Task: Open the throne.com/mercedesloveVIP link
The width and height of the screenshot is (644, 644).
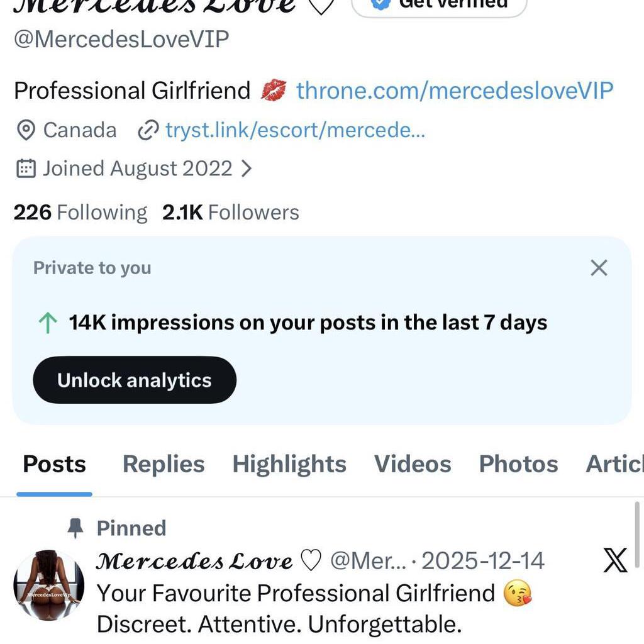Action: coord(454,90)
